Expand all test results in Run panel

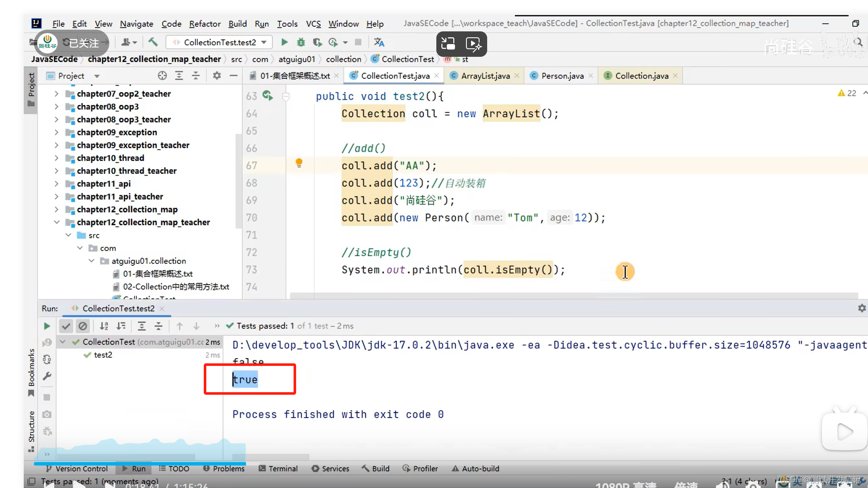(141, 326)
